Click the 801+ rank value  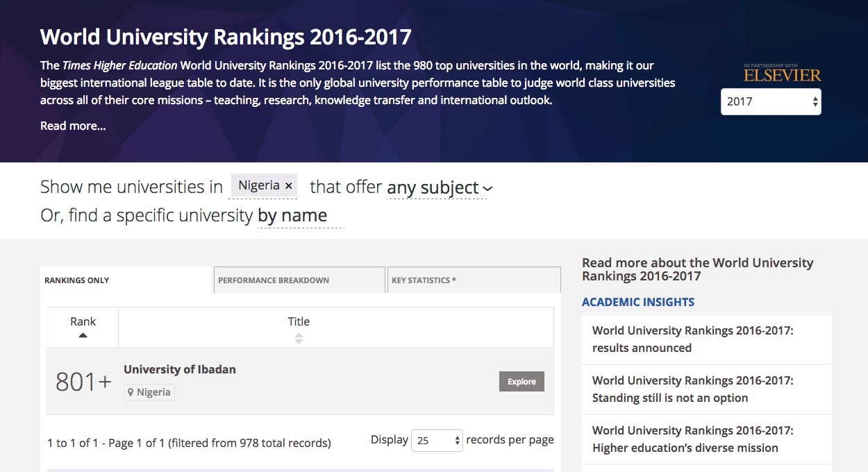(83, 382)
